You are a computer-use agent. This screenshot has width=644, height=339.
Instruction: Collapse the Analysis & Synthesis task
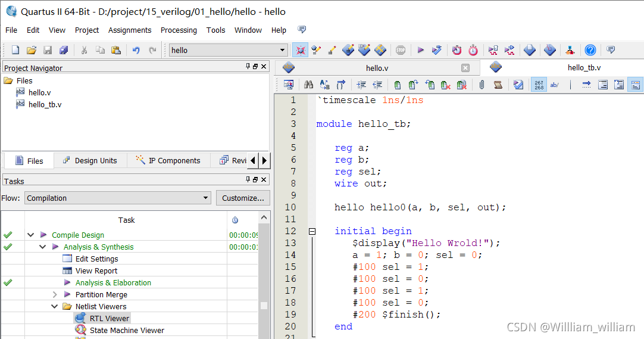coord(42,247)
